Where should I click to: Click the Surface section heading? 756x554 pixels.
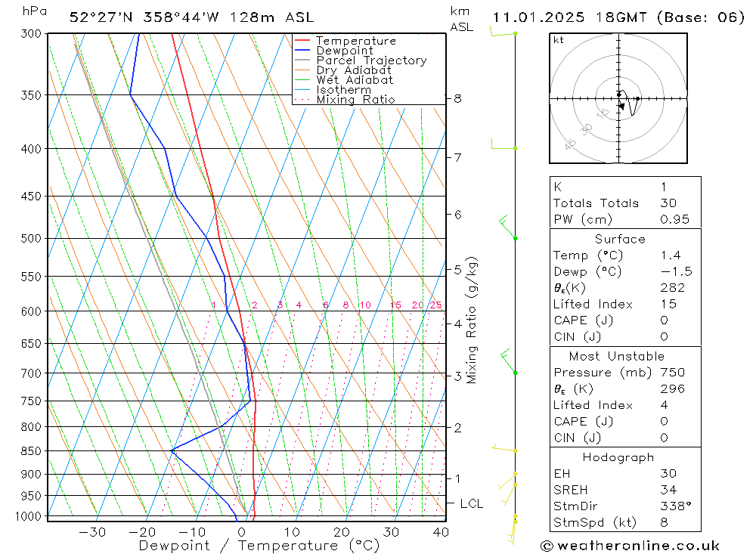coord(620,239)
